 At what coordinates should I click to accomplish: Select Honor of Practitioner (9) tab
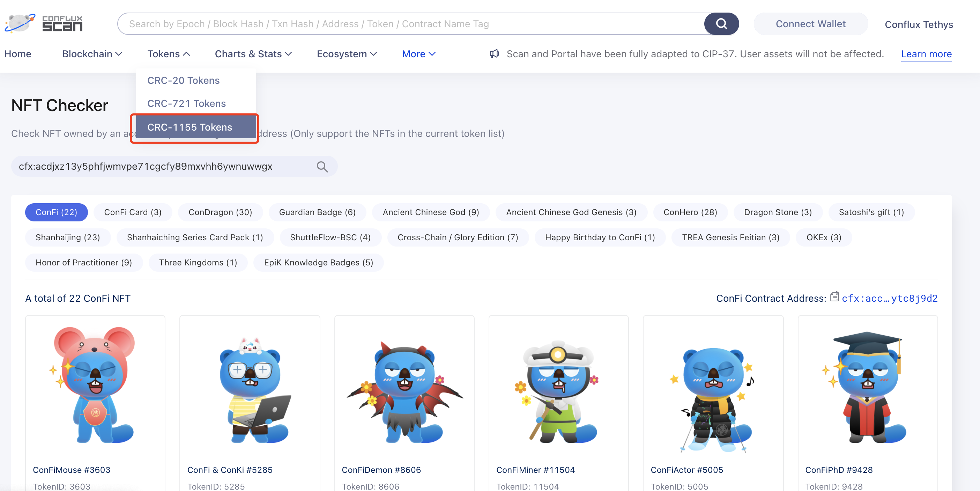tap(84, 262)
